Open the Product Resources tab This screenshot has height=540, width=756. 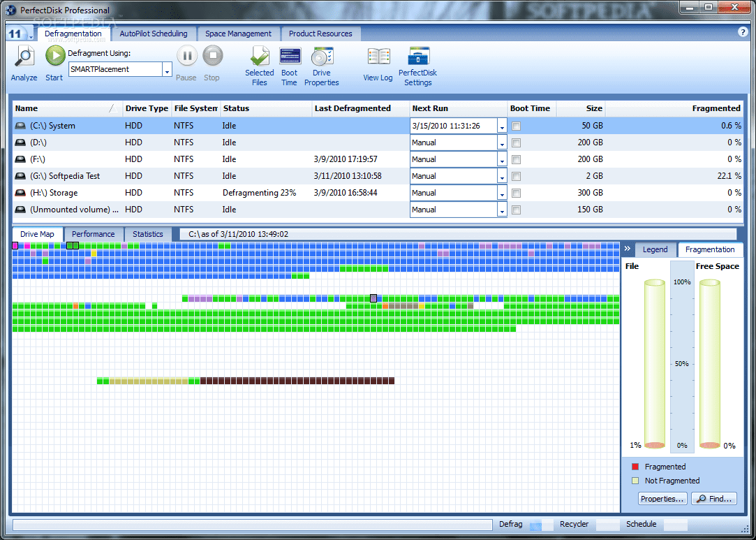pyautogui.click(x=320, y=34)
